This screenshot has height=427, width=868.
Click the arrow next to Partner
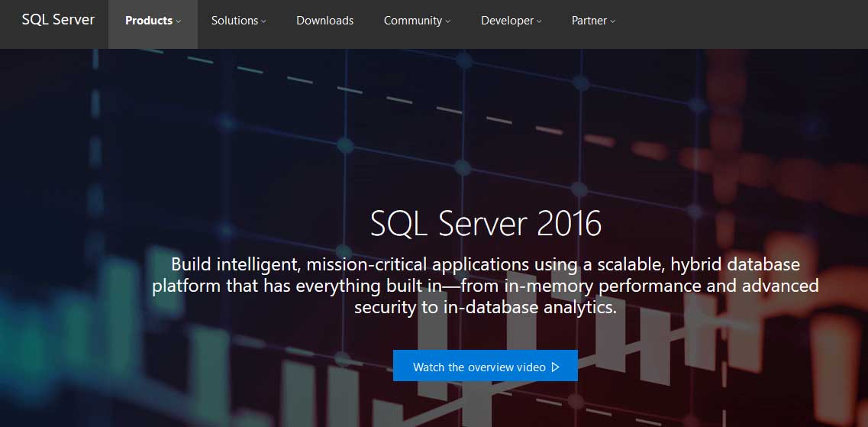tap(612, 21)
